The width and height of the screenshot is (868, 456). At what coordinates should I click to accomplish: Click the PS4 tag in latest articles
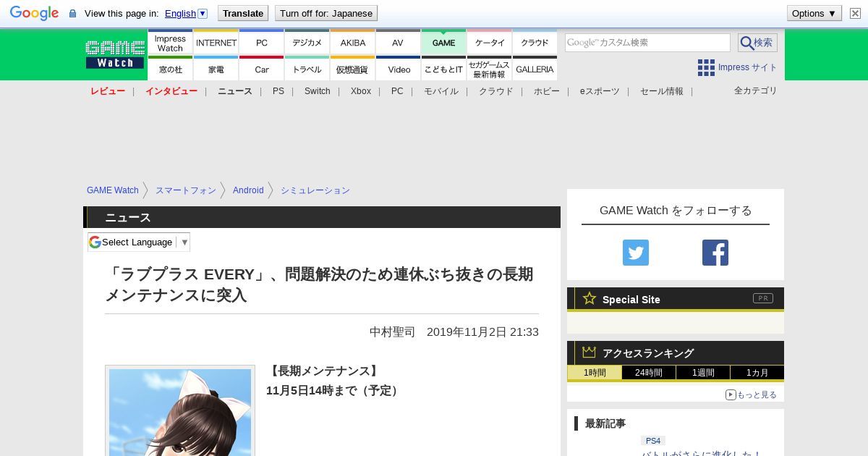point(653,440)
